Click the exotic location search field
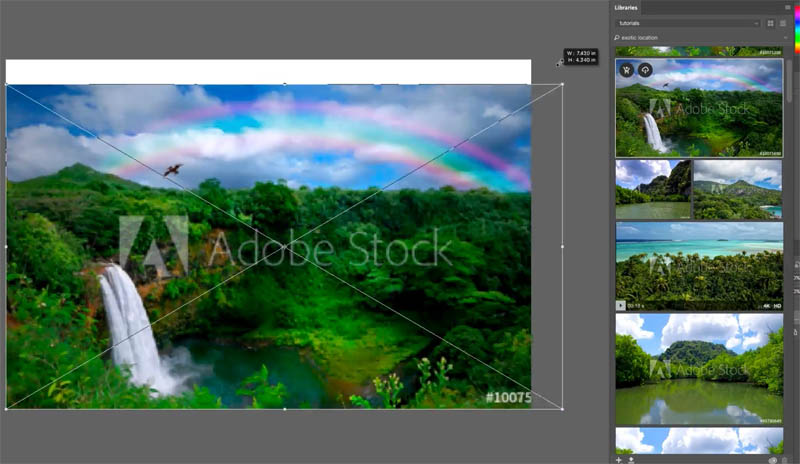The width and height of the screenshot is (800, 464). pos(699,38)
